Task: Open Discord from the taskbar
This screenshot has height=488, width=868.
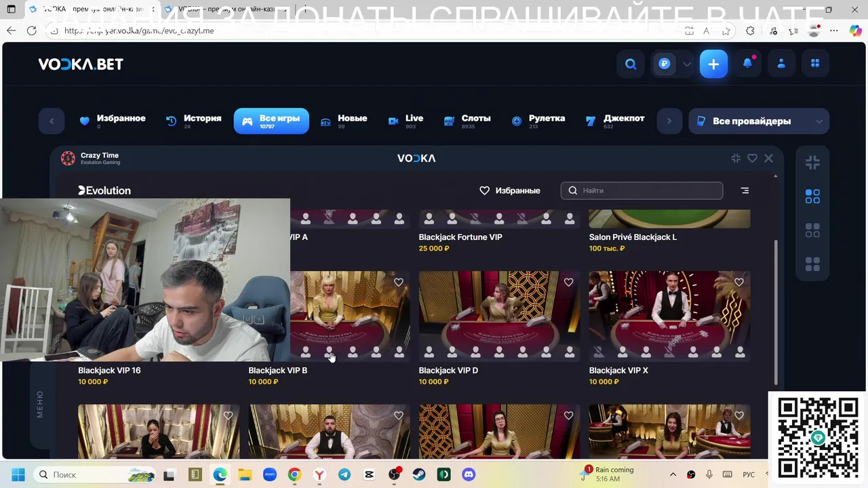Action: tap(469, 474)
